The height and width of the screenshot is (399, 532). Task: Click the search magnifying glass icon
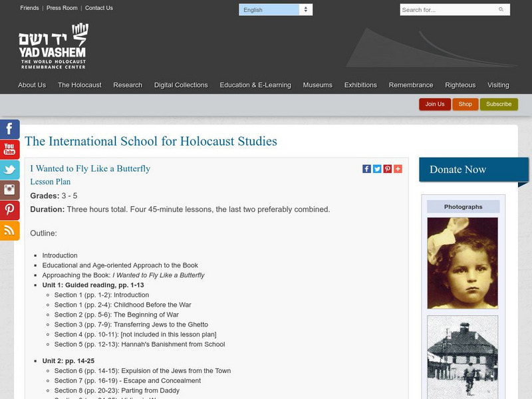(501, 10)
